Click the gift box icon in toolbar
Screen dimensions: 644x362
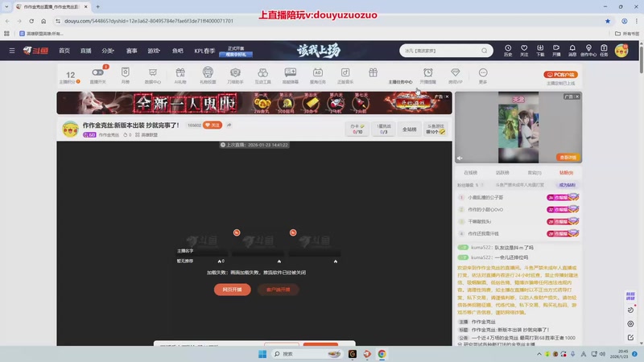click(x=373, y=72)
